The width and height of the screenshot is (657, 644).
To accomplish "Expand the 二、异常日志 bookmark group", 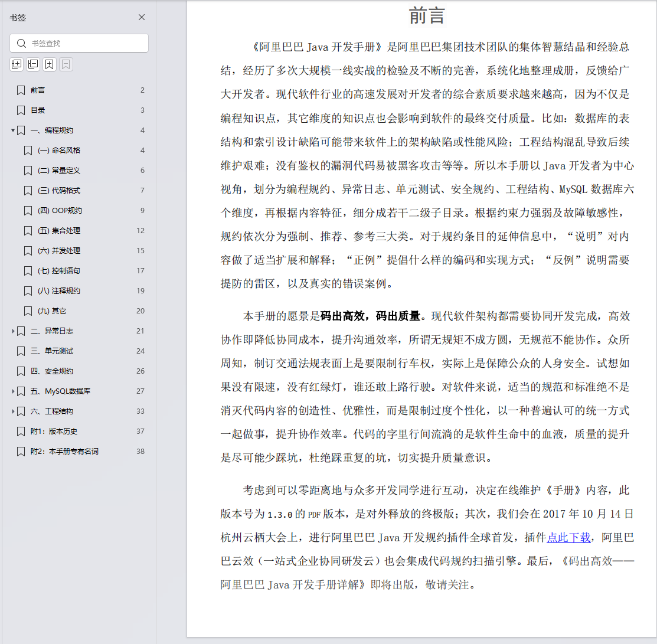I will [x=13, y=331].
